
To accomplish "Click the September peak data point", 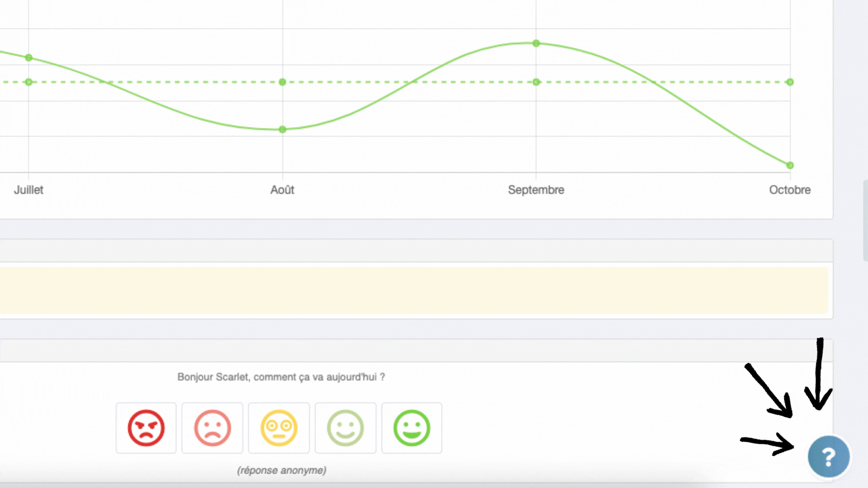I will [536, 43].
